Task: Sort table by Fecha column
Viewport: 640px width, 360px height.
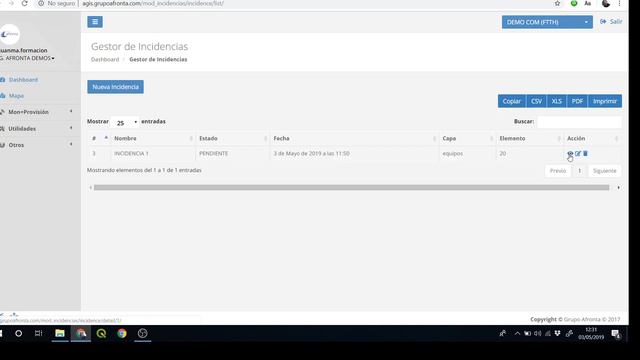Action: pyautogui.click(x=354, y=138)
